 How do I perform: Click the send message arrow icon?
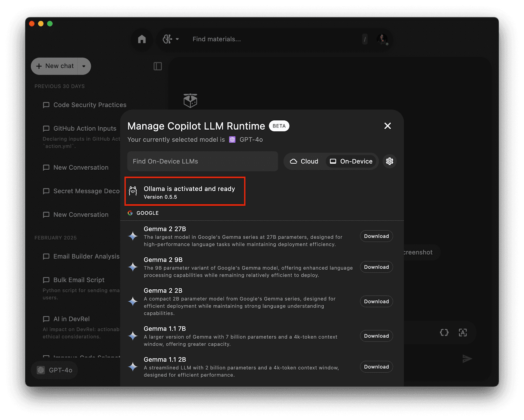pyautogui.click(x=467, y=359)
